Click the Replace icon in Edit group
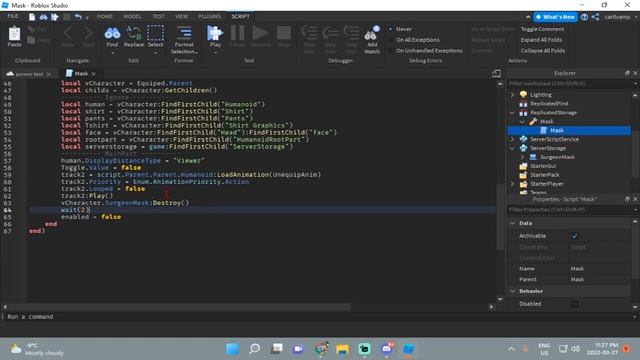The image size is (640, 360). (134, 34)
